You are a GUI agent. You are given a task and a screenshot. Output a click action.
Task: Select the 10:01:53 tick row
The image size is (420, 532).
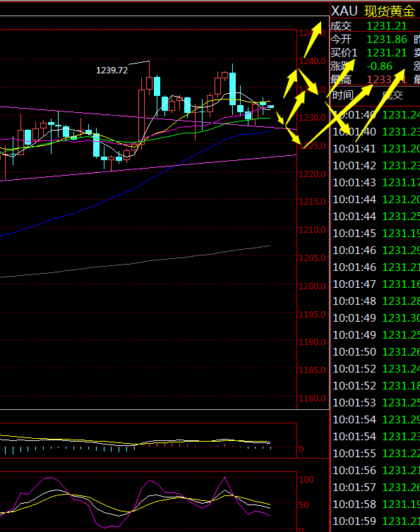[376, 403]
